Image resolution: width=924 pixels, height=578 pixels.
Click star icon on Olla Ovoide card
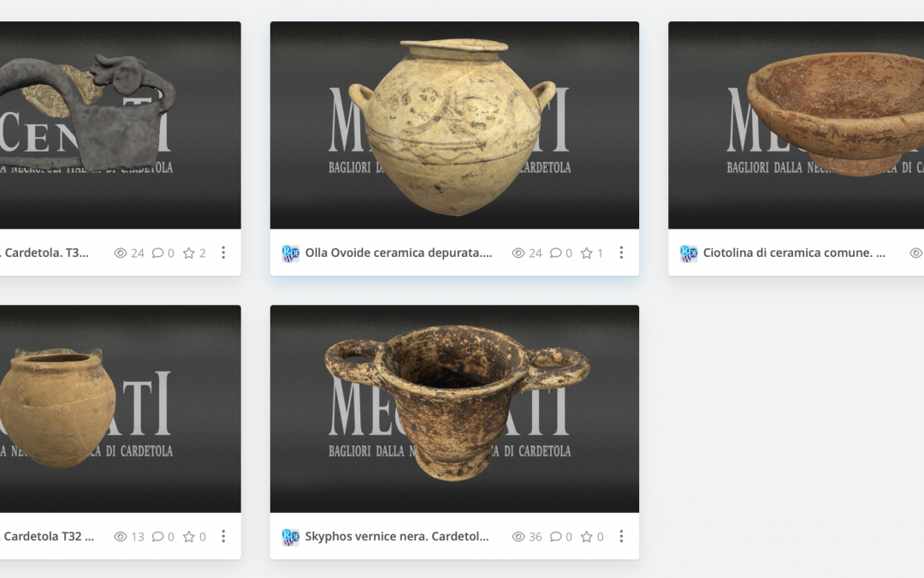586,253
